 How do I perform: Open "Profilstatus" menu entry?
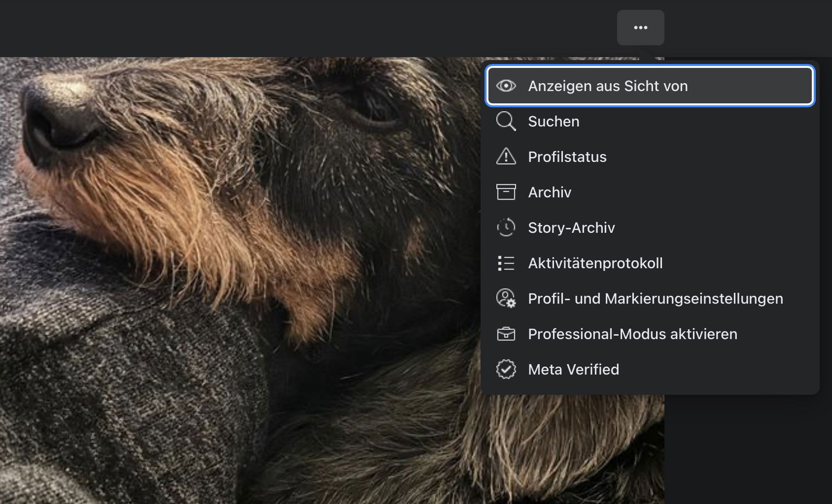tap(567, 157)
